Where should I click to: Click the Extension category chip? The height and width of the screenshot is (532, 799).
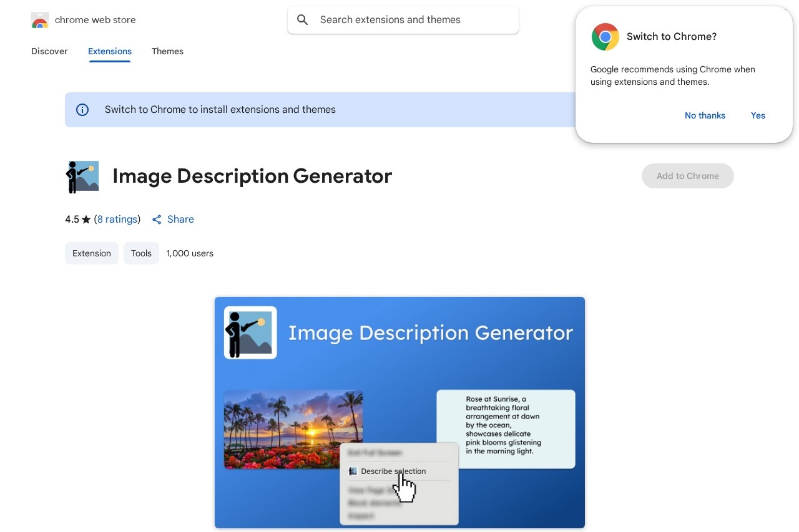(92, 253)
